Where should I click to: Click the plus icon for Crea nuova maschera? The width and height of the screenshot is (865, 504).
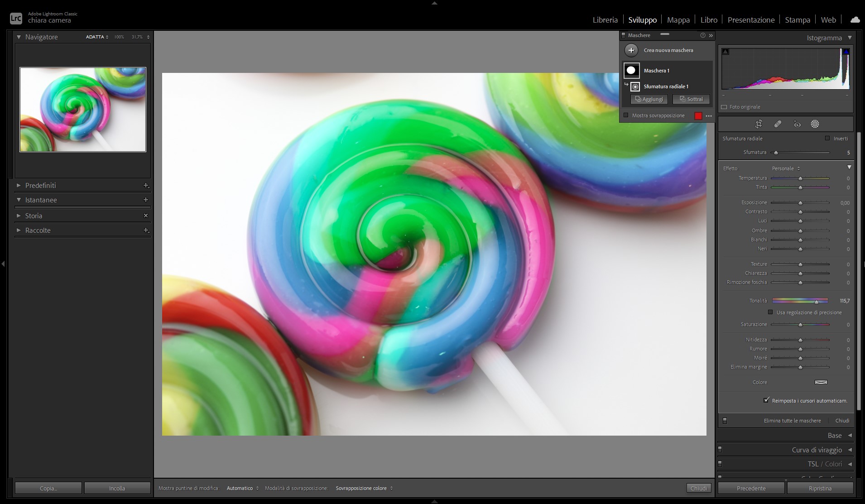click(631, 50)
